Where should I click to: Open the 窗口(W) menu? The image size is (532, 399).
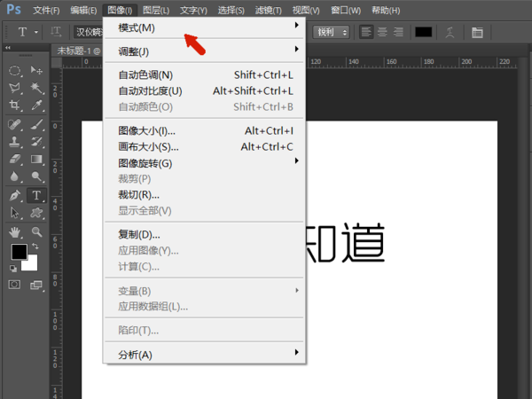tap(346, 10)
